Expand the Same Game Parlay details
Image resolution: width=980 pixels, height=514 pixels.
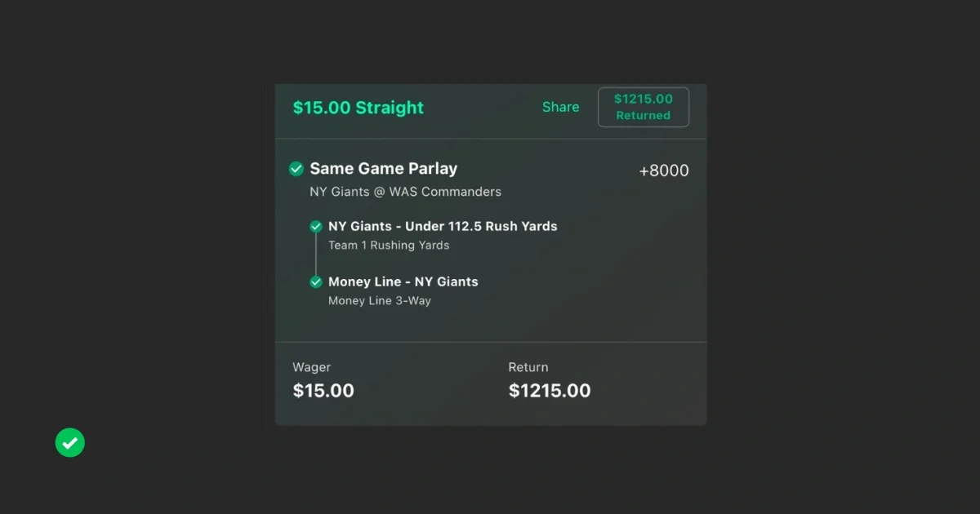click(x=383, y=169)
